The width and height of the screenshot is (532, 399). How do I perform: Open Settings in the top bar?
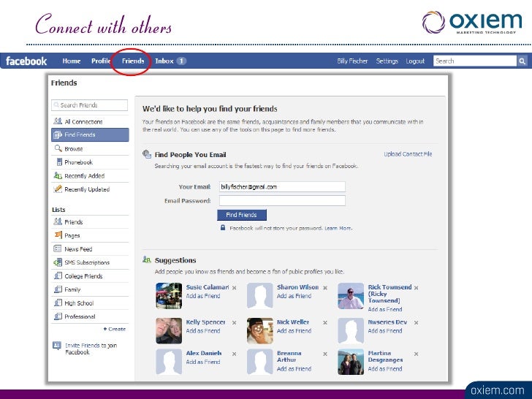click(x=387, y=61)
